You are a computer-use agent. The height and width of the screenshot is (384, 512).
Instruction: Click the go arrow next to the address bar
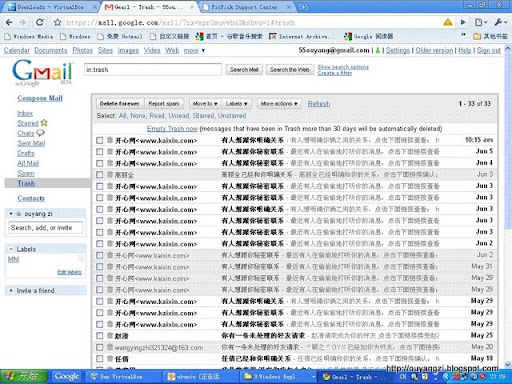tap(463, 22)
